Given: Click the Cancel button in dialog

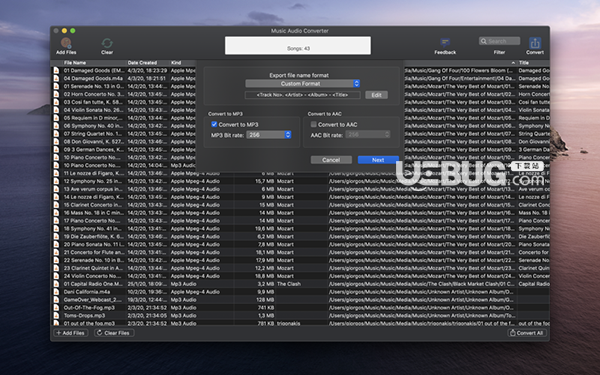Looking at the screenshot, I should (x=331, y=160).
